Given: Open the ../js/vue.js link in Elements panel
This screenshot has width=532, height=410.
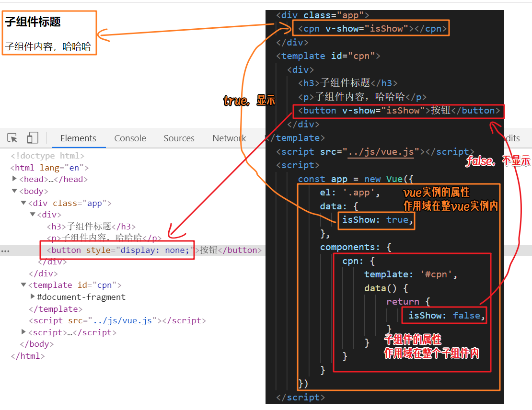Looking at the screenshot, I should [x=122, y=320].
